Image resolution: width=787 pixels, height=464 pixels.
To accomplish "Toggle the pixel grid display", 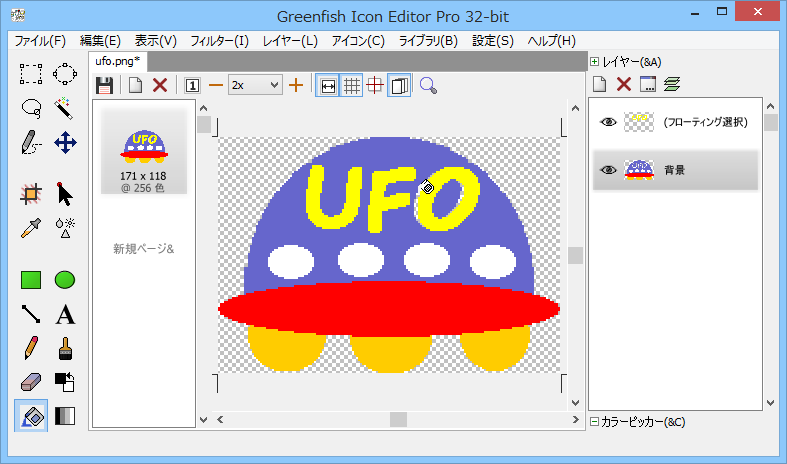I will [351, 85].
